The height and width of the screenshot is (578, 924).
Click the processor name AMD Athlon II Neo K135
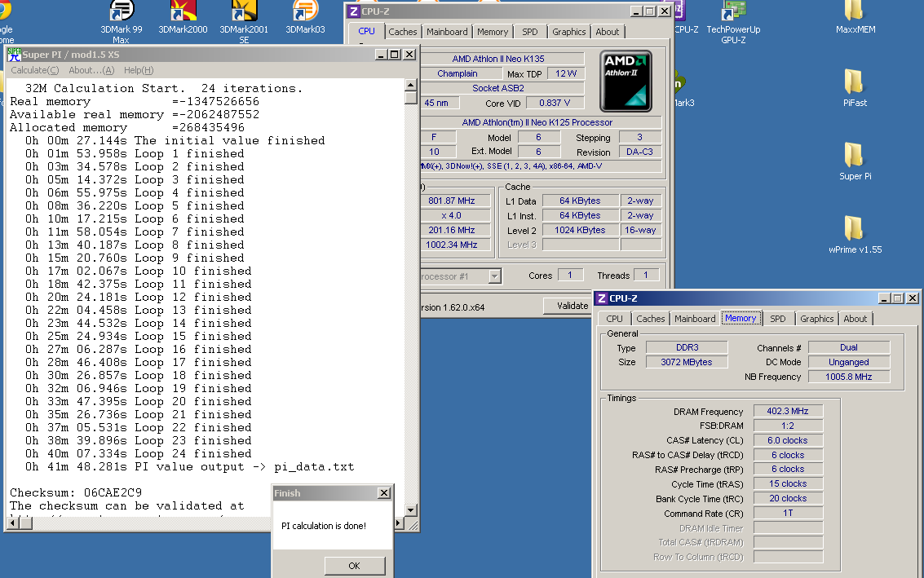tap(502, 59)
